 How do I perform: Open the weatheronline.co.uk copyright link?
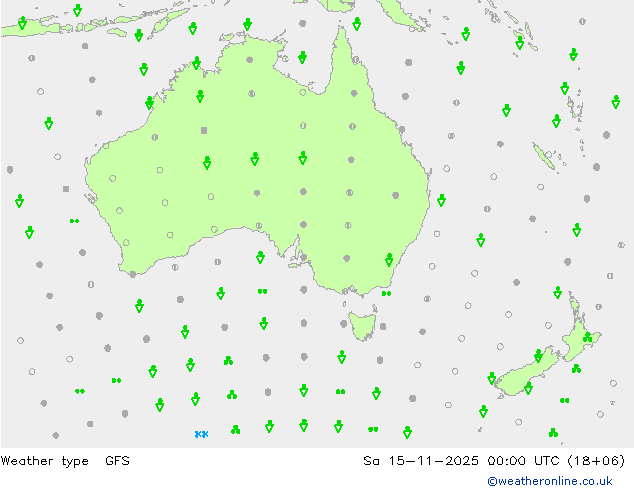point(550,481)
